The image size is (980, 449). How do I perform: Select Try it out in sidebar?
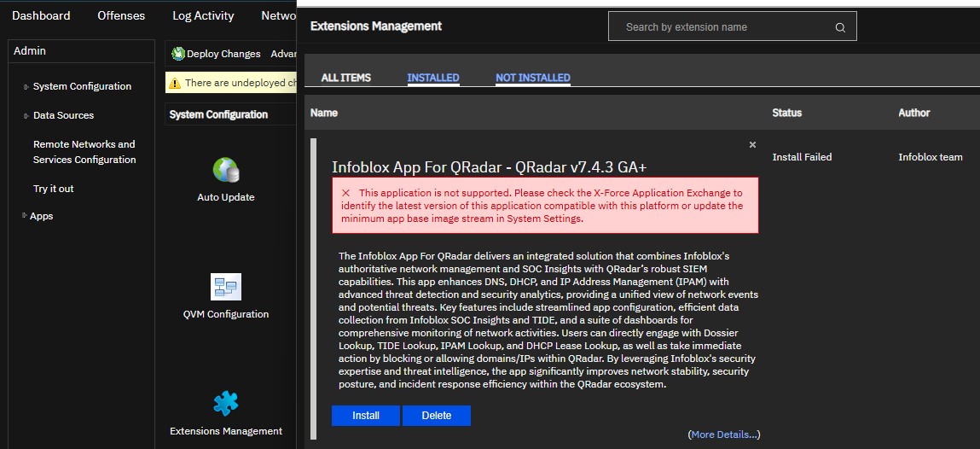pyautogui.click(x=54, y=189)
